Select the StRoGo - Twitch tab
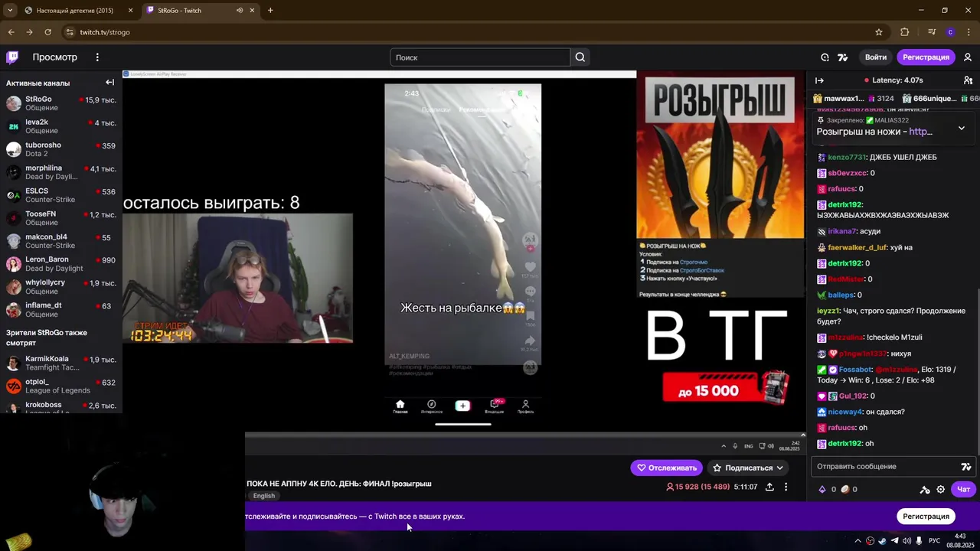Screen dimensions: 980x551 (201, 10)
